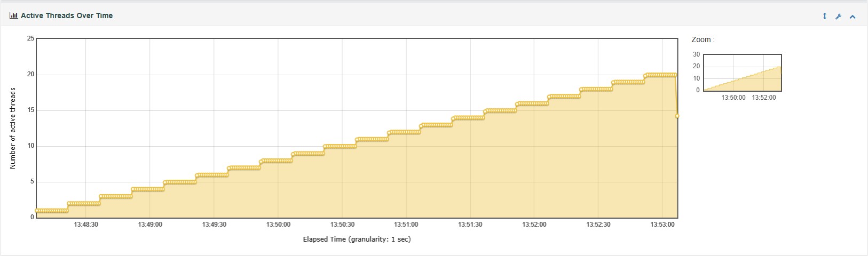Click the Elapsed Time granularity axis caption
The image size is (868, 256).
(x=357, y=239)
